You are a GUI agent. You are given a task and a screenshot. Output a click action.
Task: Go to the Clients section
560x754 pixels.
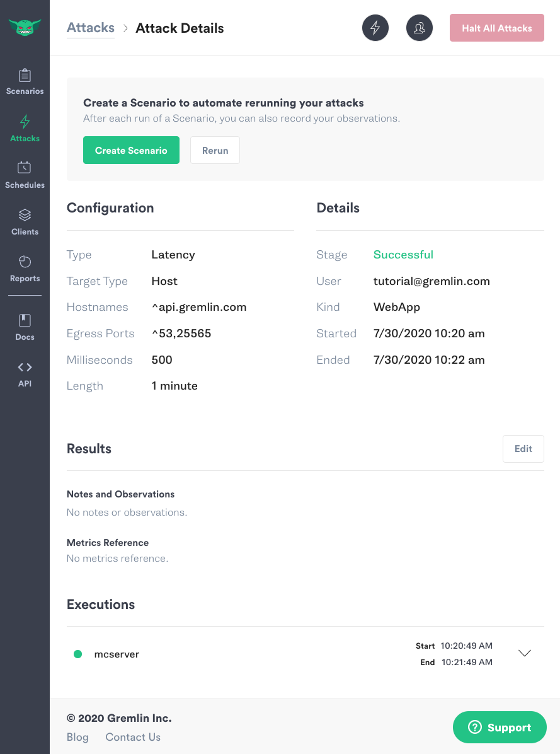[25, 222]
